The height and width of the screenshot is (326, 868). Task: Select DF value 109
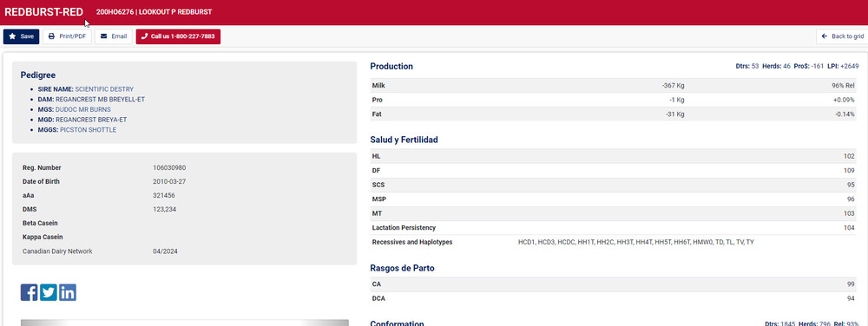point(850,171)
